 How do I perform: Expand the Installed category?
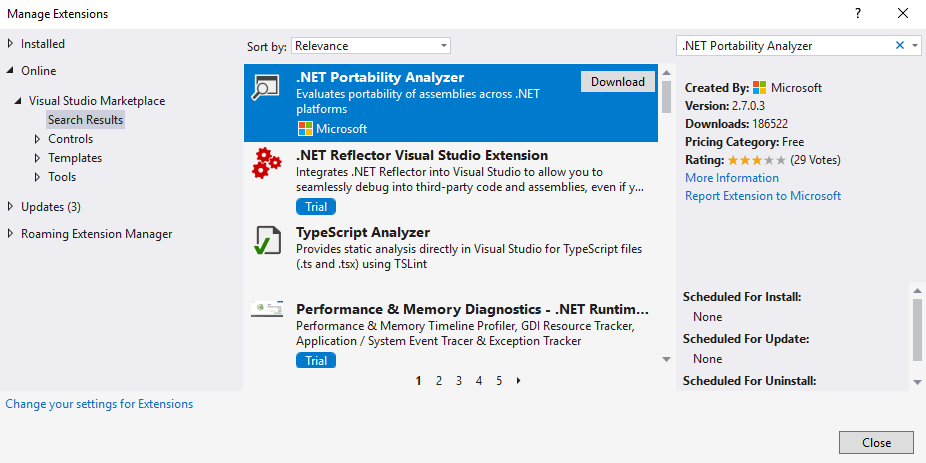[x=10, y=44]
